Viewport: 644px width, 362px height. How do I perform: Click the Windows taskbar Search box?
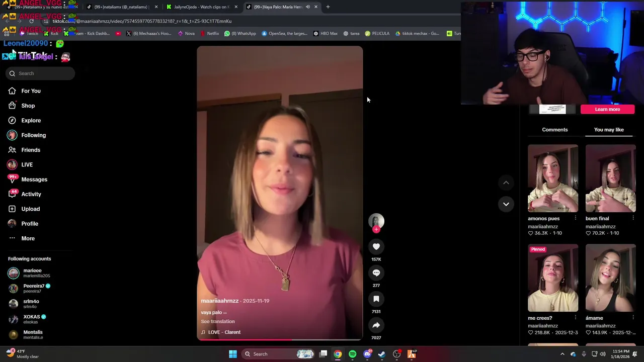coord(279,354)
